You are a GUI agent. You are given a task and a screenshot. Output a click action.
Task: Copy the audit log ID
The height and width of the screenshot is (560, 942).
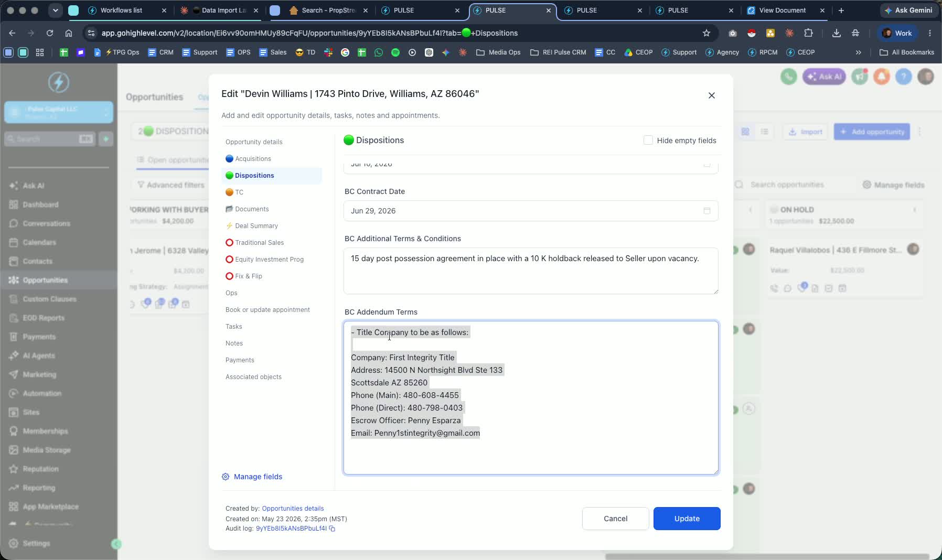(332, 529)
